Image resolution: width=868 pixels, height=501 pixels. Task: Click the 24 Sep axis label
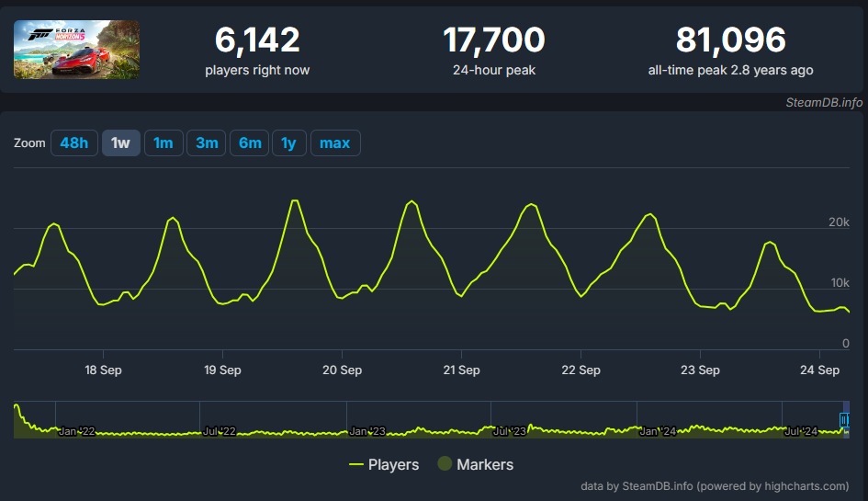820,370
